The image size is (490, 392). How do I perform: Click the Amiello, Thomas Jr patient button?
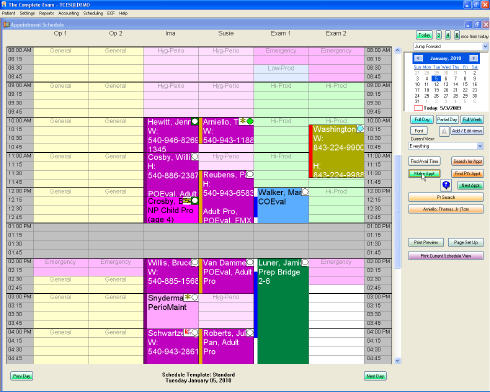point(446,209)
